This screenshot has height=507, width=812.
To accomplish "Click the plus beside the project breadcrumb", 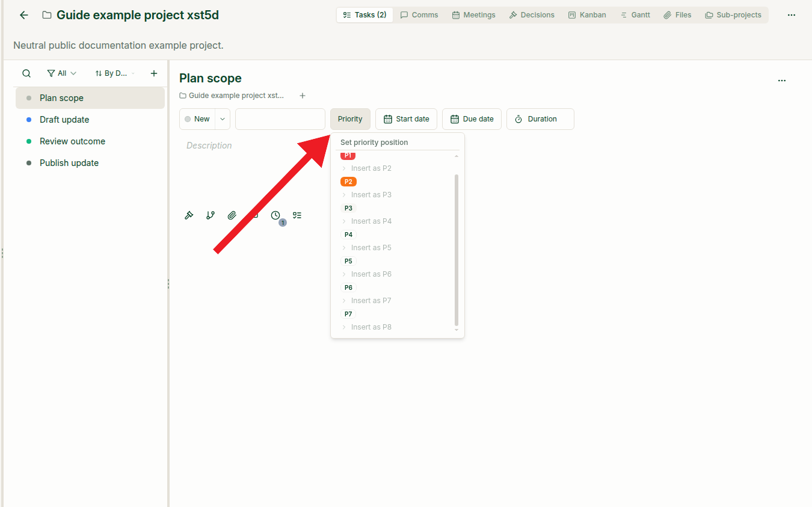I will [x=303, y=96].
